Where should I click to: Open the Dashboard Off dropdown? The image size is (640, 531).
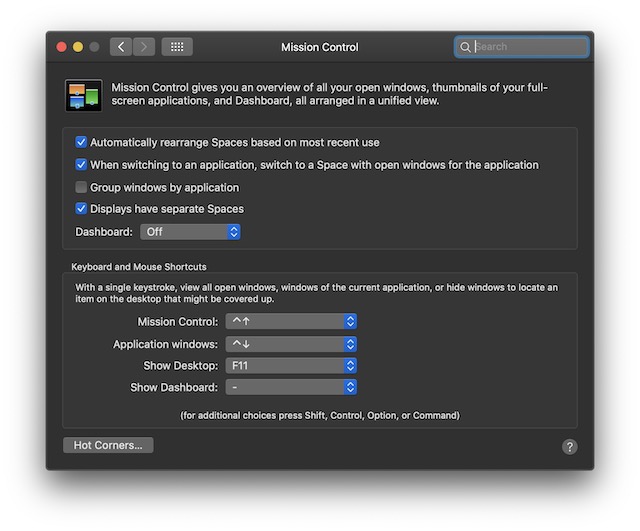pyautogui.click(x=190, y=232)
